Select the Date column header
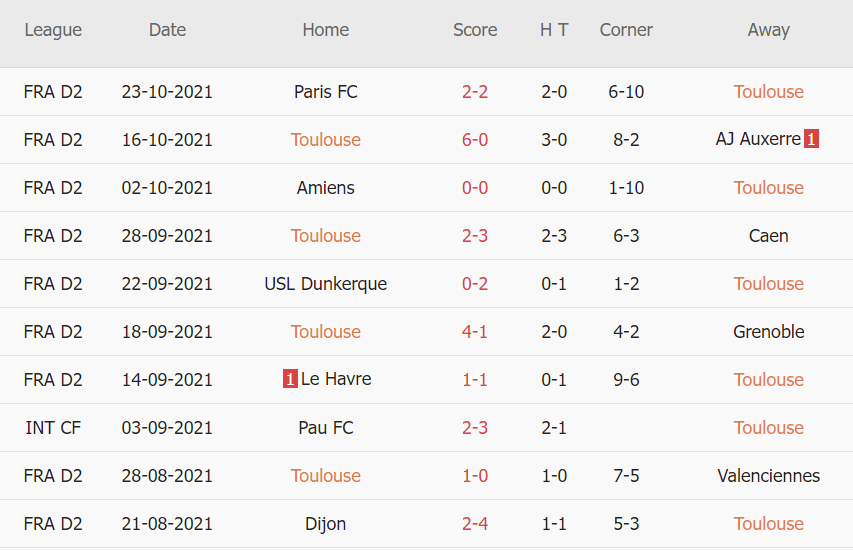Screen dimensions: 853x550 167,30
